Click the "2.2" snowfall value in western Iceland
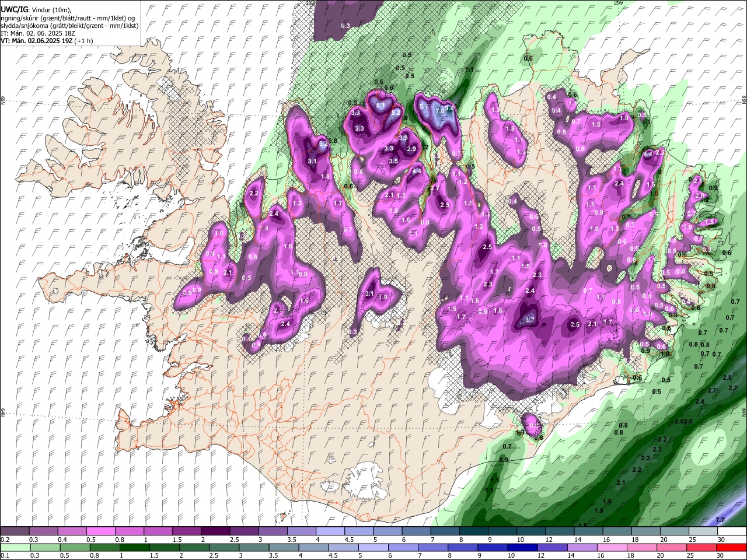Viewport: 747px width, 560px height. pyautogui.click(x=254, y=193)
